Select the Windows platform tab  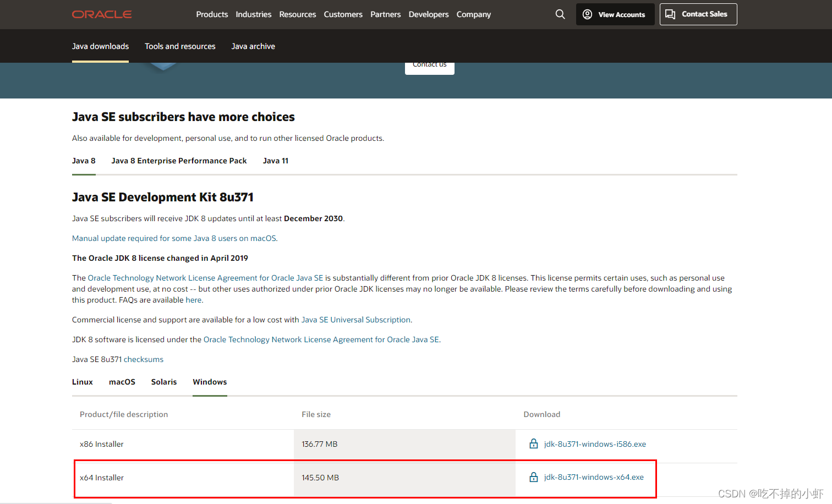tap(210, 382)
